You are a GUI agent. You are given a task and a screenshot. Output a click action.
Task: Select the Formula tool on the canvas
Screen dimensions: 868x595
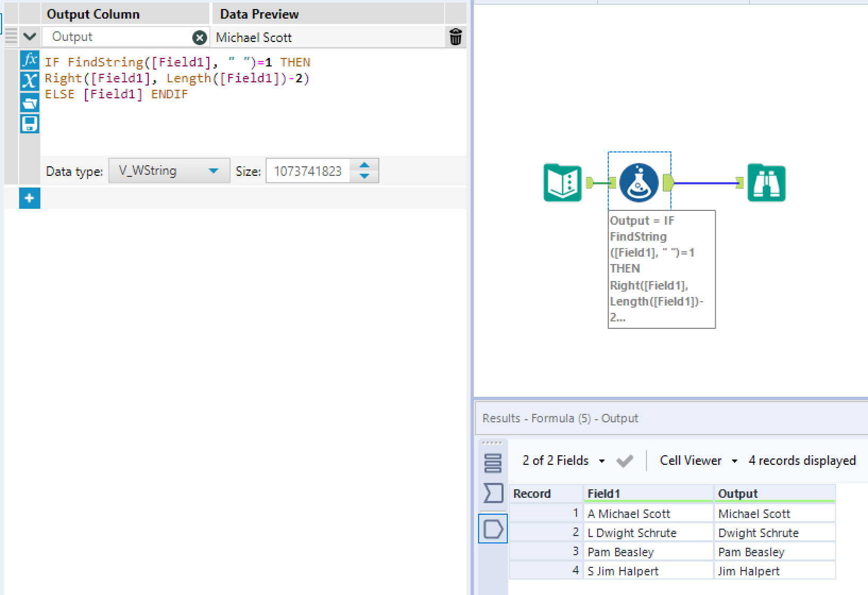(x=639, y=183)
